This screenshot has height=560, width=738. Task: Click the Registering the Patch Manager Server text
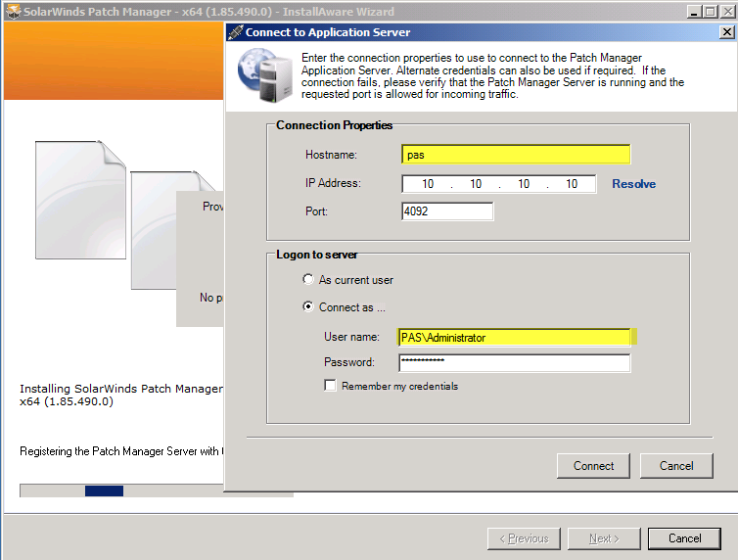point(121,451)
